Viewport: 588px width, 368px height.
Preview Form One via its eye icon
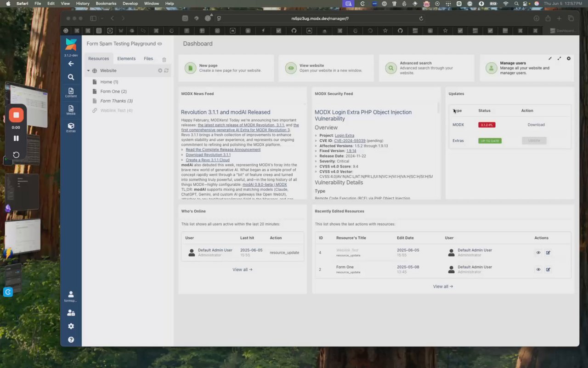538,270
